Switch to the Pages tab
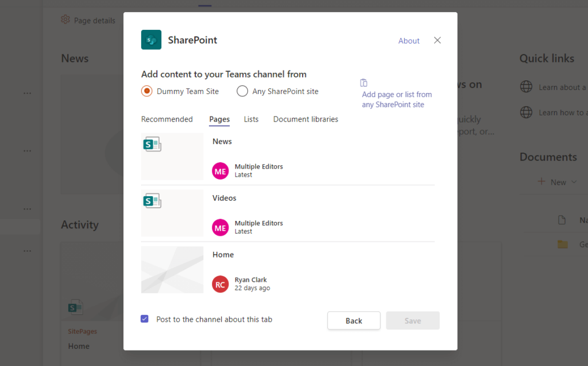This screenshot has width=588, height=366. (x=219, y=119)
